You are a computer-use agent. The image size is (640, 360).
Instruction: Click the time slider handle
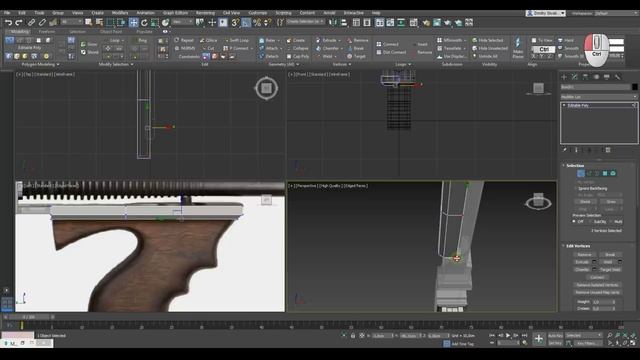pos(29,317)
